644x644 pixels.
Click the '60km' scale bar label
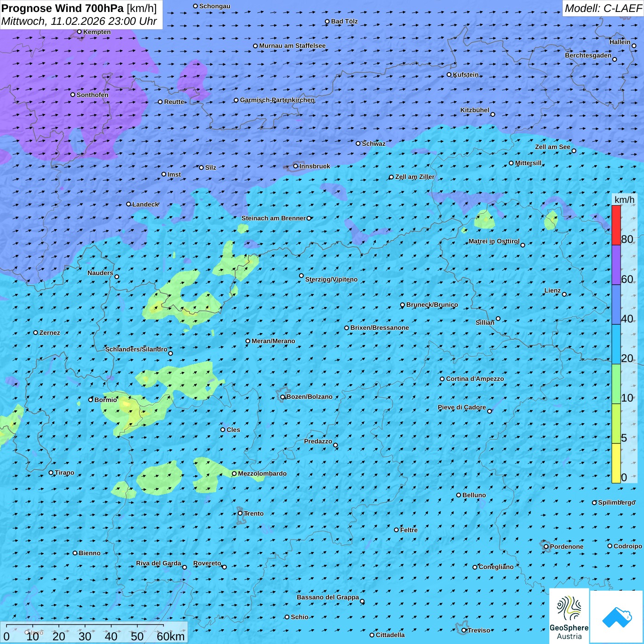pos(171,636)
